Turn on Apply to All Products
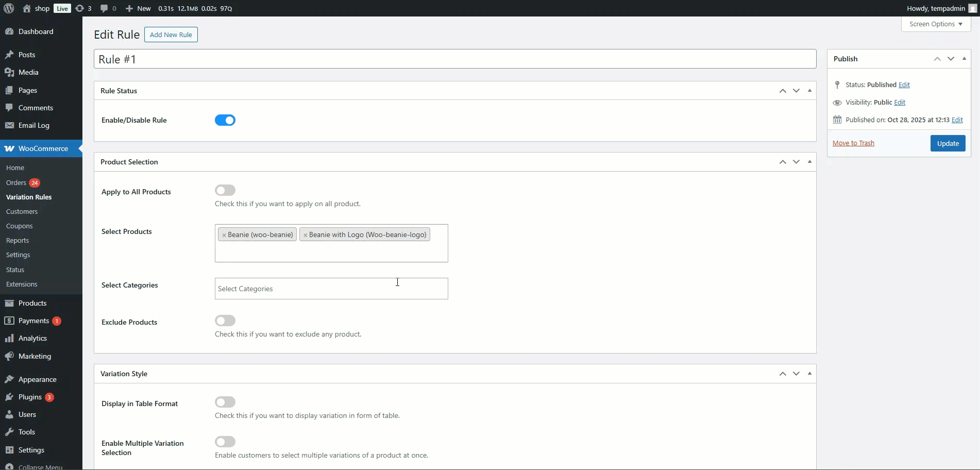 pos(225,190)
